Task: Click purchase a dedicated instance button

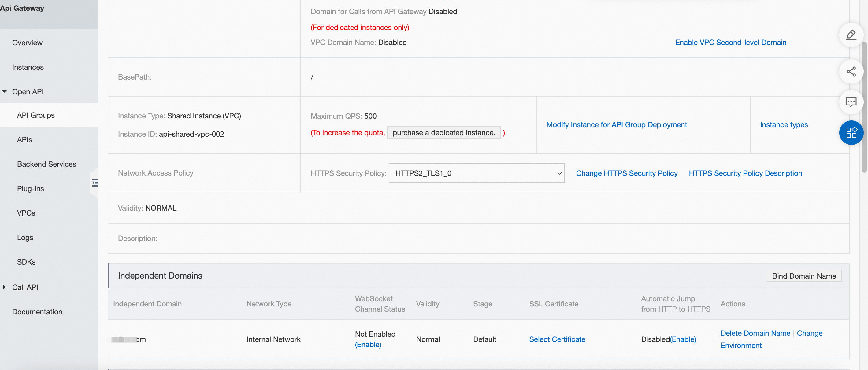Action: click(x=443, y=133)
